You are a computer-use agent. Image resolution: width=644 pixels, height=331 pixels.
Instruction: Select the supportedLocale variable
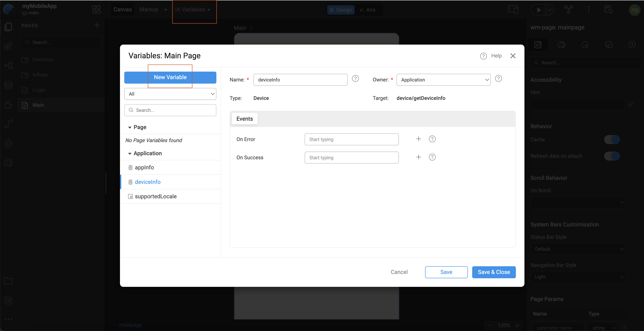(156, 196)
